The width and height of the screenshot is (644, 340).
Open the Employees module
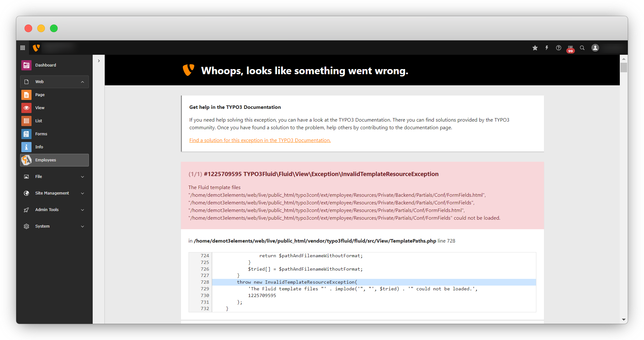point(46,160)
